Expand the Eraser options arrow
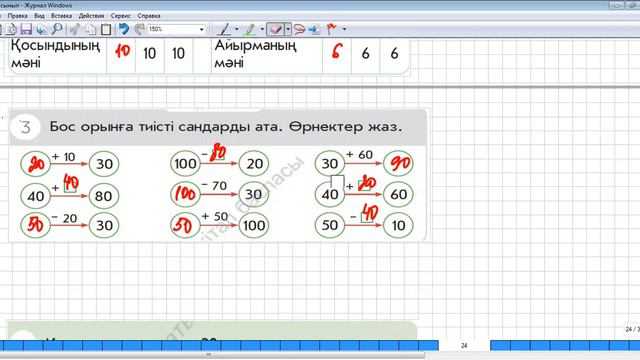This screenshot has height=360, width=640. coord(288,29)
